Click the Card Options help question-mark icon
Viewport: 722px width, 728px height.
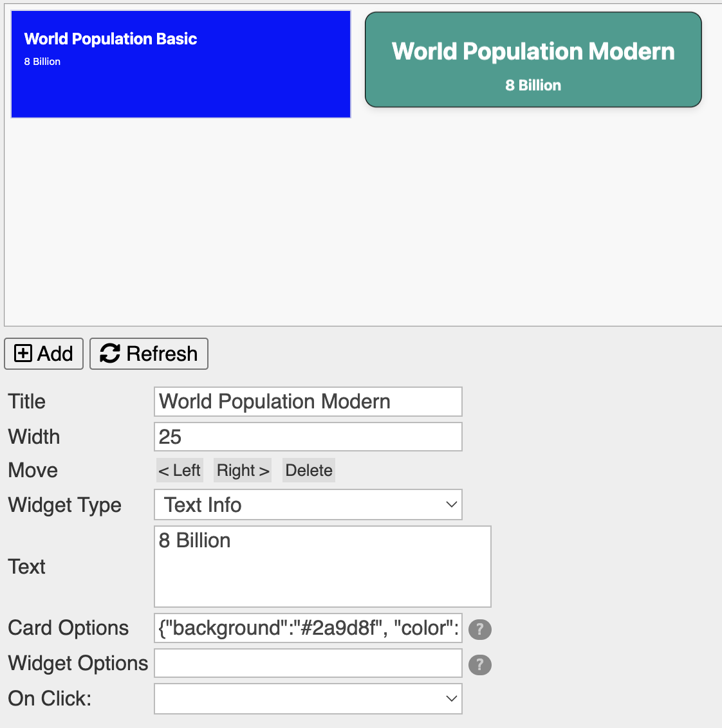pos(479,630)
